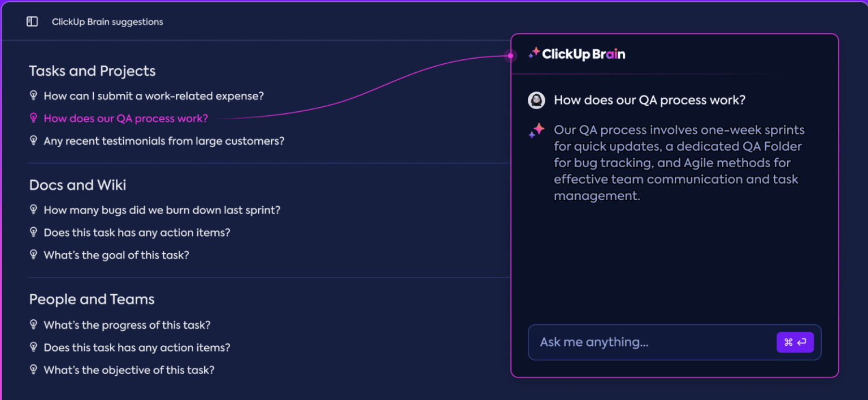The height and width of the screenshot is (400, 868).
Task: Choose the work-related expense suggestion
Action: pos(154,96)
